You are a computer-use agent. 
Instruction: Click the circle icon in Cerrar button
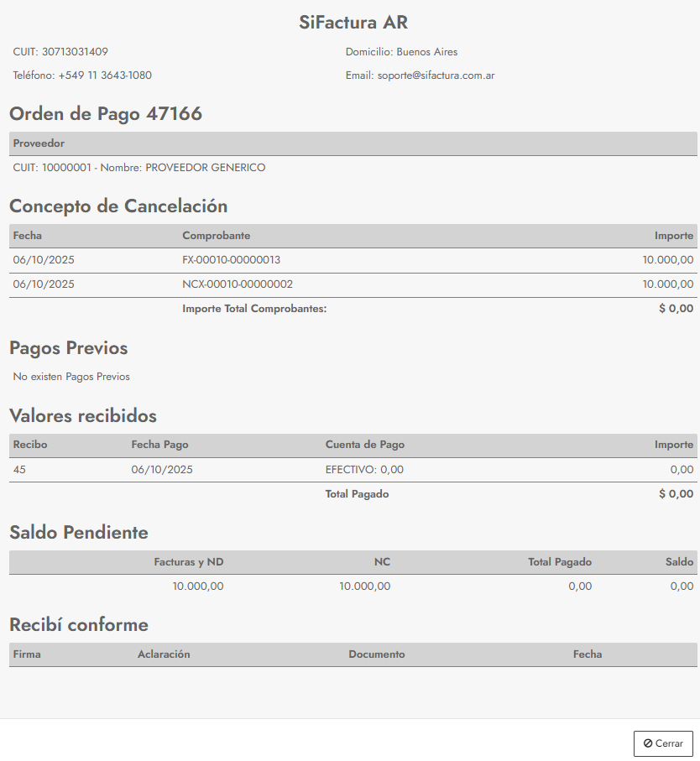[x=648, y=743]
